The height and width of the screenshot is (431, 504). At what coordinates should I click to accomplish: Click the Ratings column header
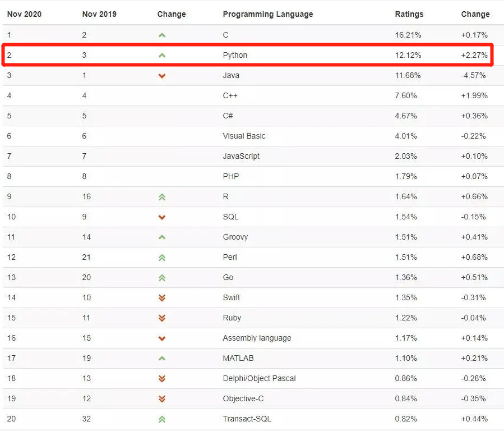click(x=409, y=14)
